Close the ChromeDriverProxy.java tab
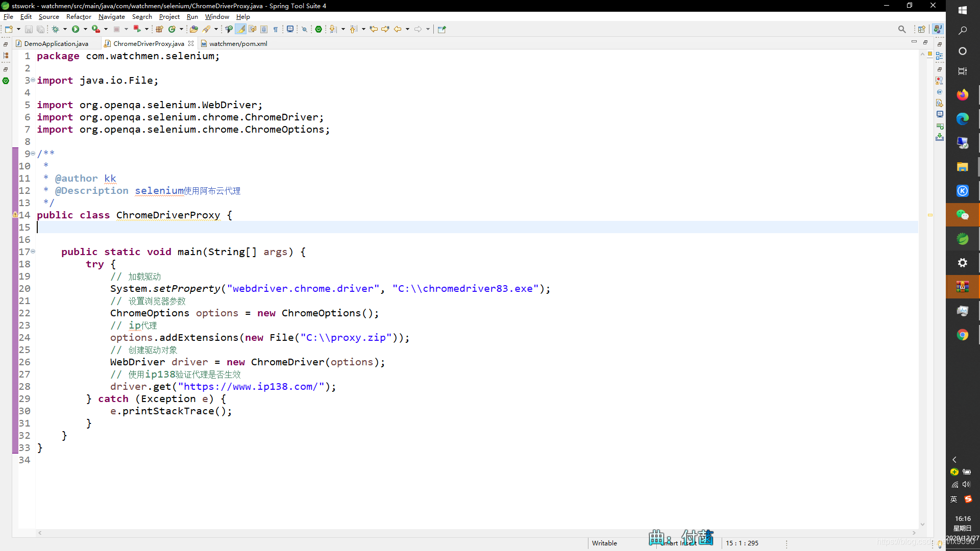The height and width of the screenshot is (551, 980). click(191, 43)
